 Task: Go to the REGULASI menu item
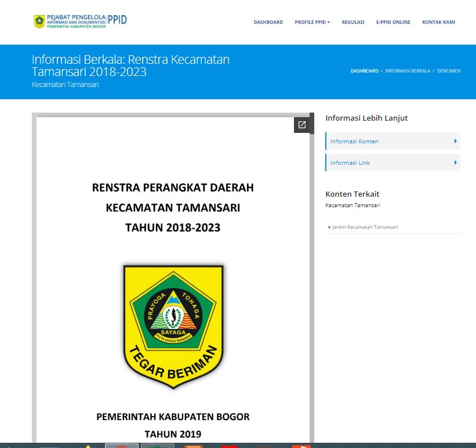click(x=353, y=22)
